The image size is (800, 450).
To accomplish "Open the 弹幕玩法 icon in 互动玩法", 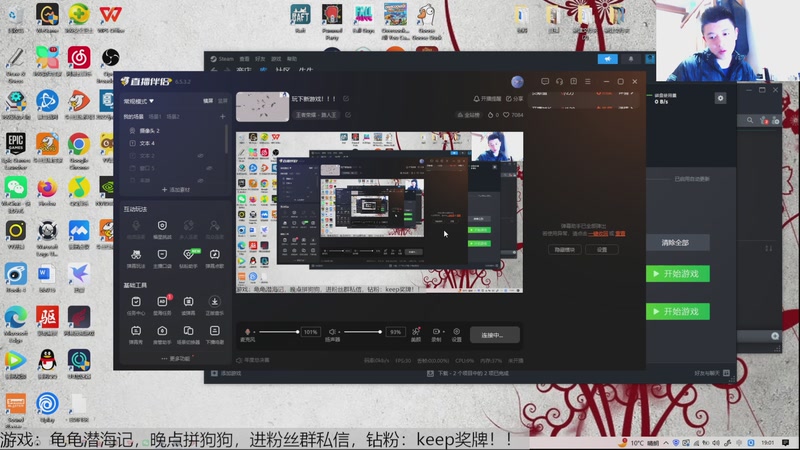I will (x=136, y=255).
